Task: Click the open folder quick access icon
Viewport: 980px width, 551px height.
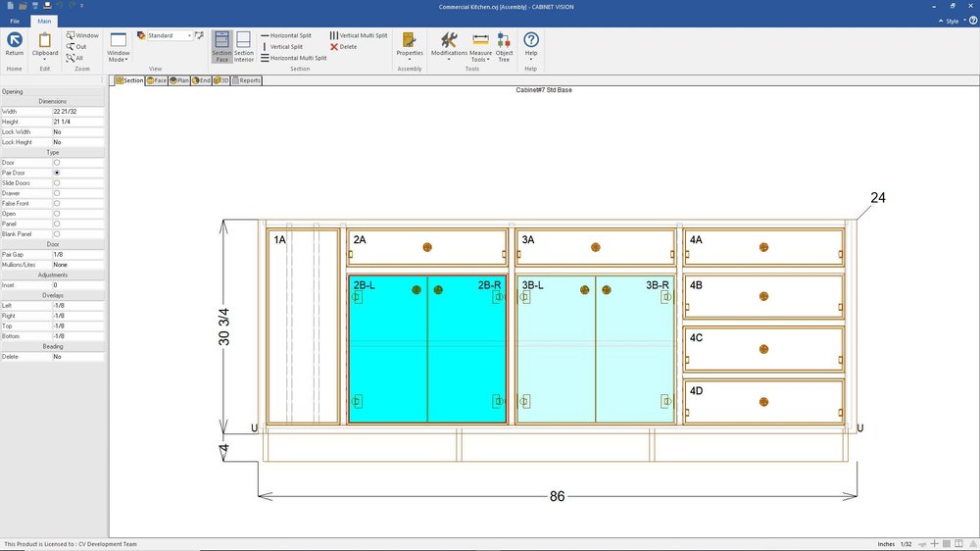Action: 23,6
